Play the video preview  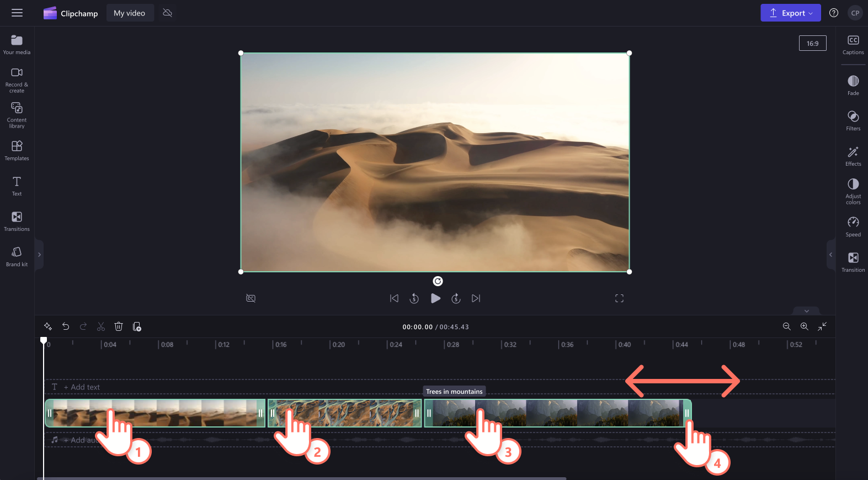pos(435,298)
